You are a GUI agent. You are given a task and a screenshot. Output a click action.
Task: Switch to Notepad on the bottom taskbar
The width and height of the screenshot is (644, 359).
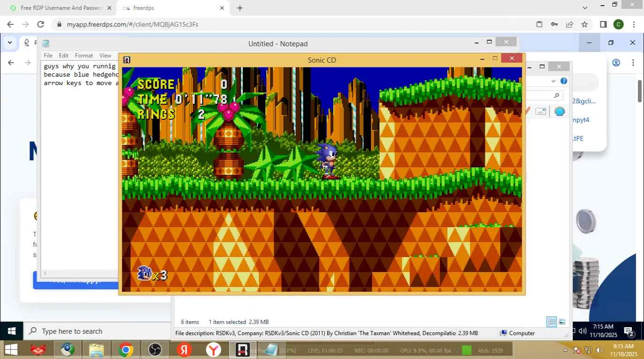tap(271, 350)
